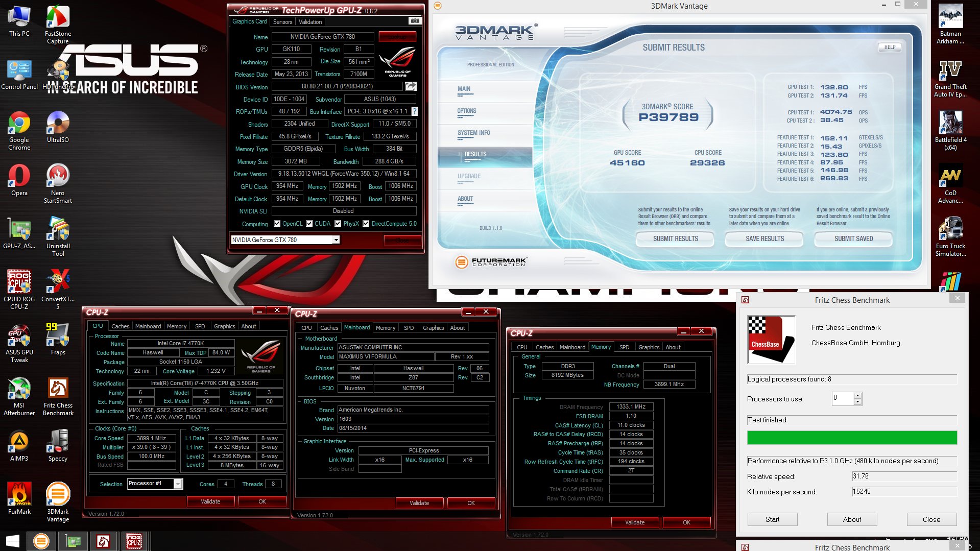Click the green Fritz benchmark progress bar

point(852,438)
